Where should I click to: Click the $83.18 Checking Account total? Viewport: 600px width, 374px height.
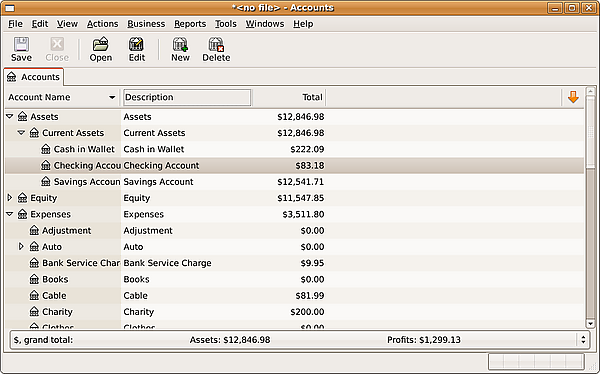pyautogui.click(x=310, y=165)
